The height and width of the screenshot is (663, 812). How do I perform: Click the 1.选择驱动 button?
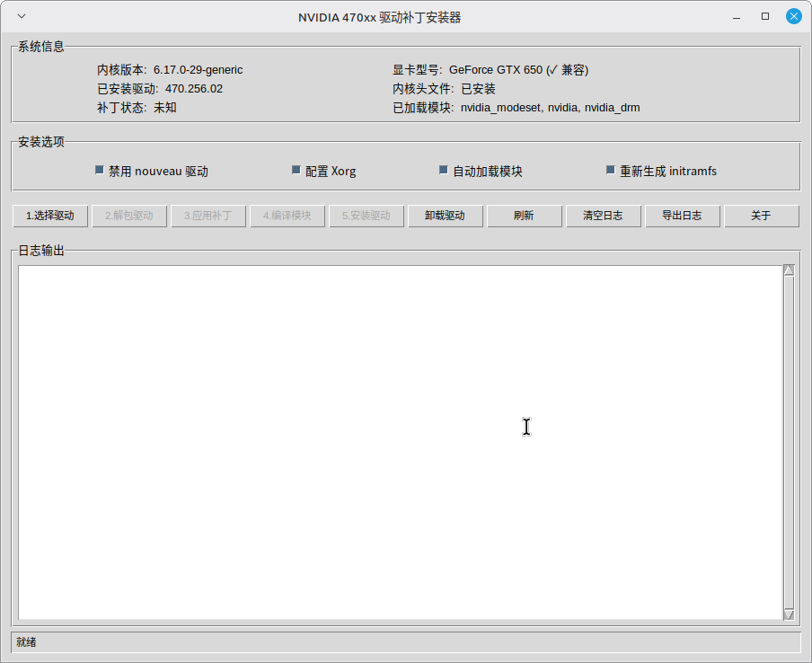coord(50,216)
